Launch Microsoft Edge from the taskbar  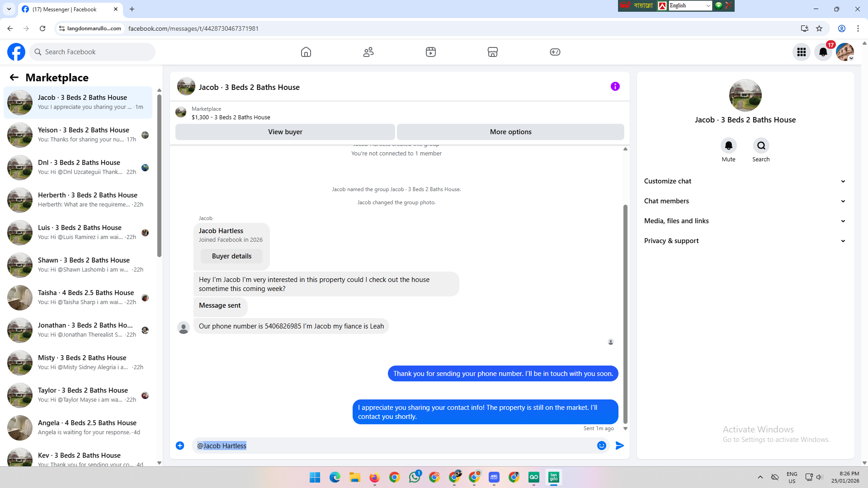(x=335, y=477)
